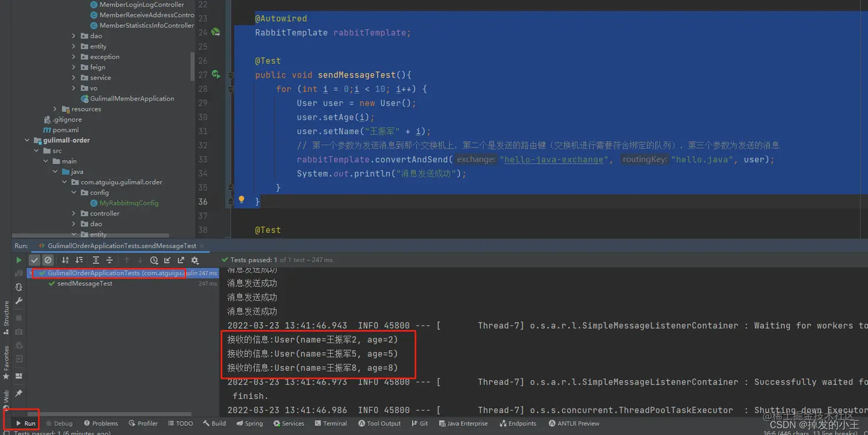
Task: Click the Spring bean gutter icon on line 24
Action: tap(216, 32)
